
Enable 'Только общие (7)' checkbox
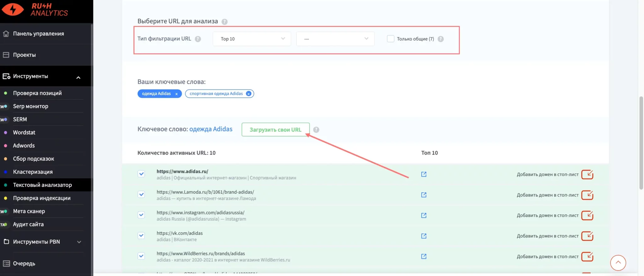click(x=390, y=39)
